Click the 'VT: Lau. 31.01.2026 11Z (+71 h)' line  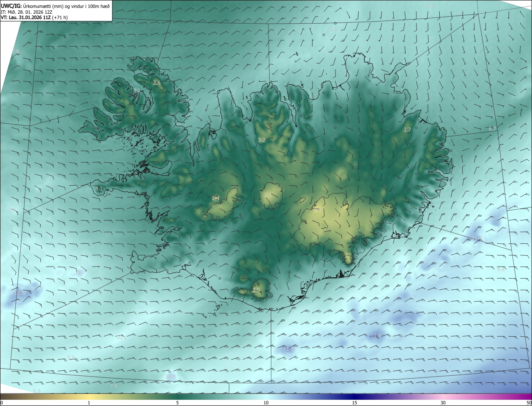[x=34, y=17]
